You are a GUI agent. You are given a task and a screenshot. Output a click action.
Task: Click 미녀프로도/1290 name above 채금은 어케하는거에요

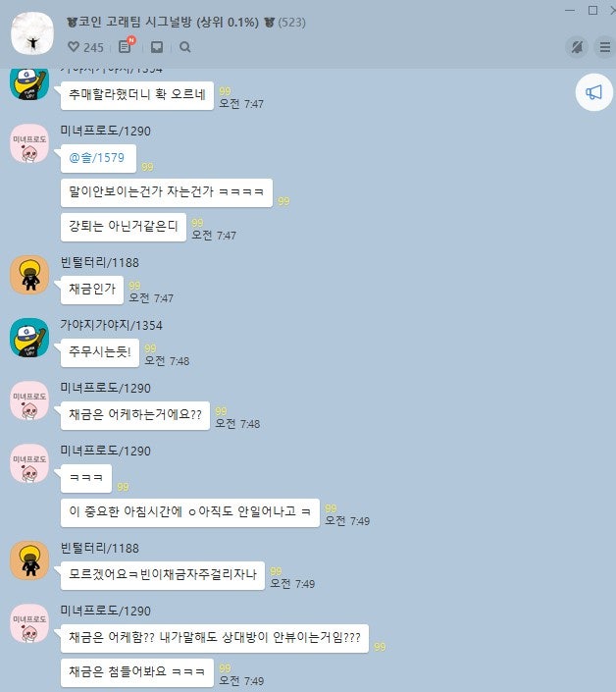point(105,388)
